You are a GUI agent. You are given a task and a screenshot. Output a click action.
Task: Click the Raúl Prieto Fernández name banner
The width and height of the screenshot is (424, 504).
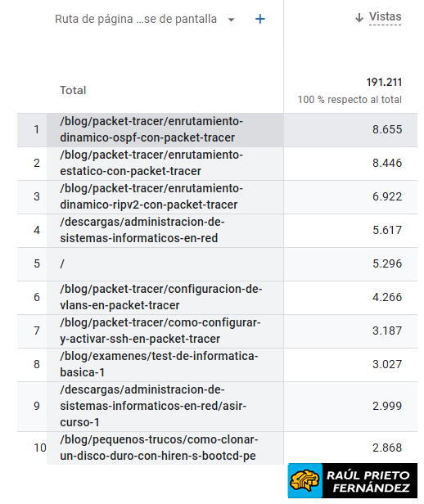370,480
